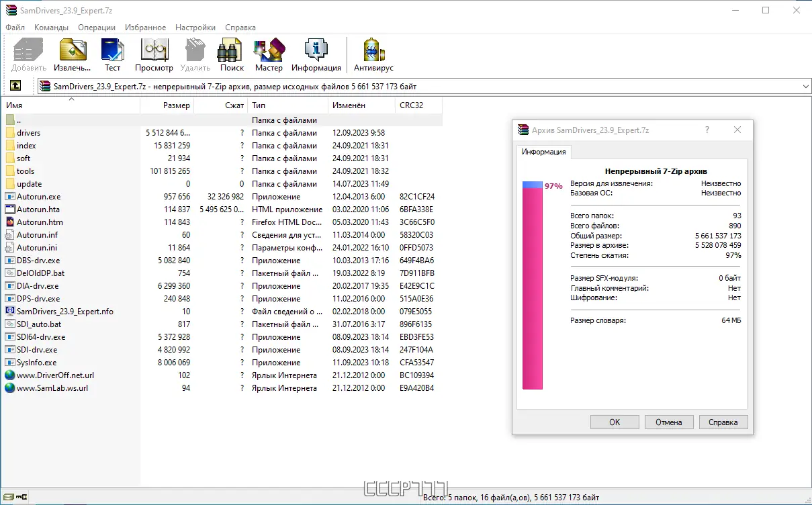This screenshot has height=505, width=812.
Task: Click the Отмена button
Action: point(669,422)
